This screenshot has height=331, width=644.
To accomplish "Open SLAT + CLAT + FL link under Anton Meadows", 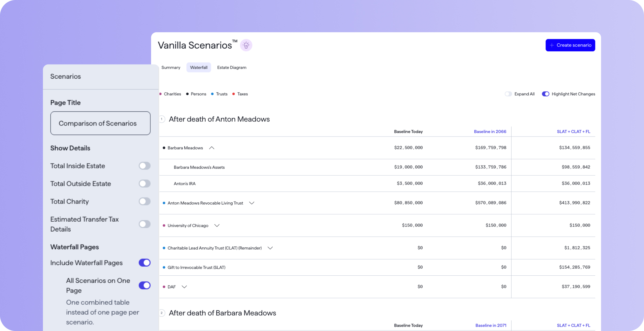I will (x=574, y=132).
